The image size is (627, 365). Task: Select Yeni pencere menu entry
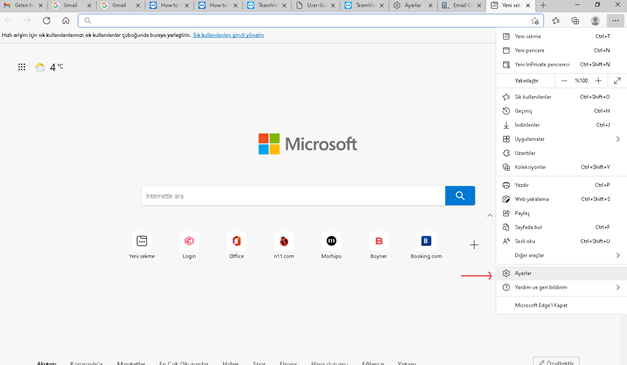click(x=561, y=50)
